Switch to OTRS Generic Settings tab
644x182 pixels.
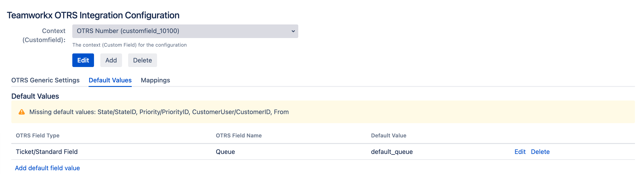(x=45, y=80)
